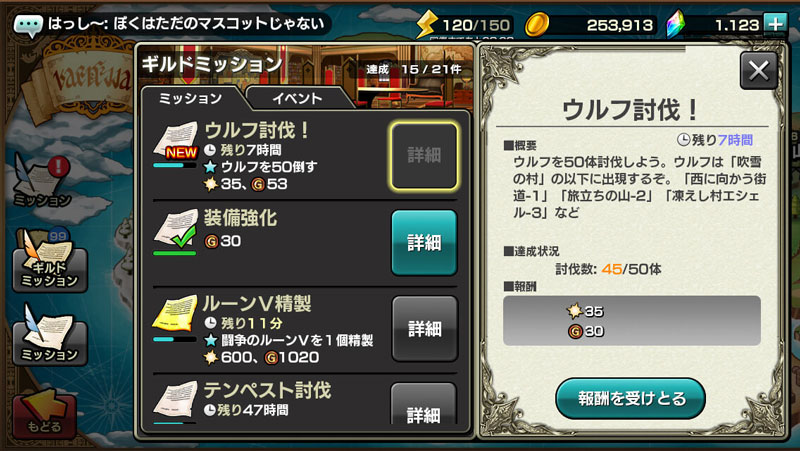The height and width of the screenshot is (451, 800).
Task: Open ミッション with red alert badge
Action: point(42,182)
